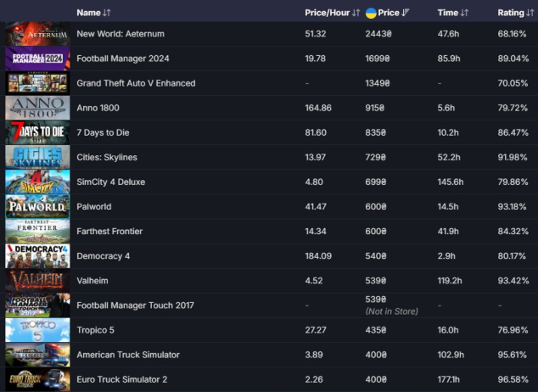
Task: Click the Price column descending sort icon
Action: (406, 13)
